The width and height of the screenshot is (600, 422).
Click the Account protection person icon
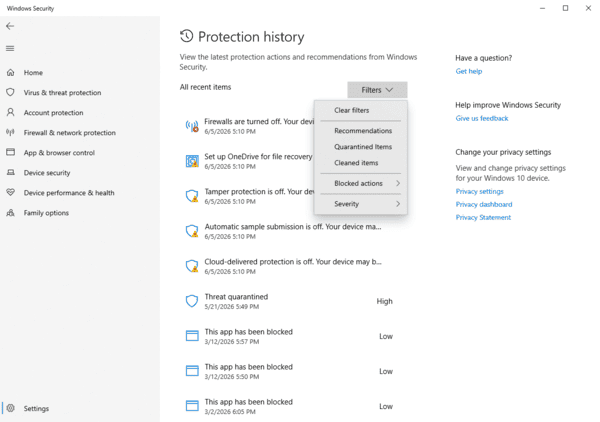pos(11,112)
